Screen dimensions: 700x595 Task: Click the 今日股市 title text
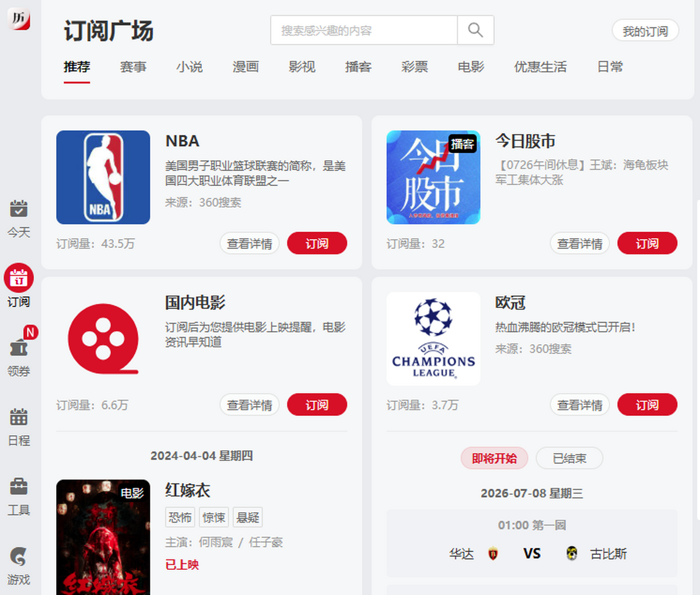[x=525, y=141]
